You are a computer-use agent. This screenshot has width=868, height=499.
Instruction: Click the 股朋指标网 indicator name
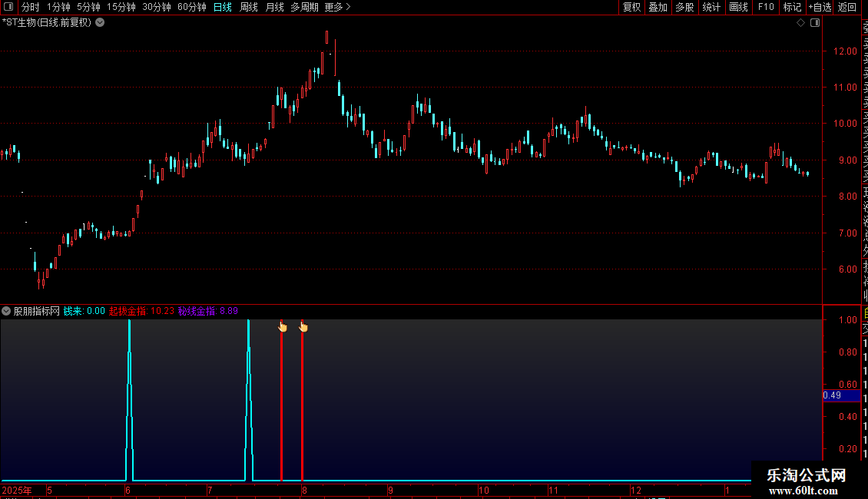pos(37,312)
